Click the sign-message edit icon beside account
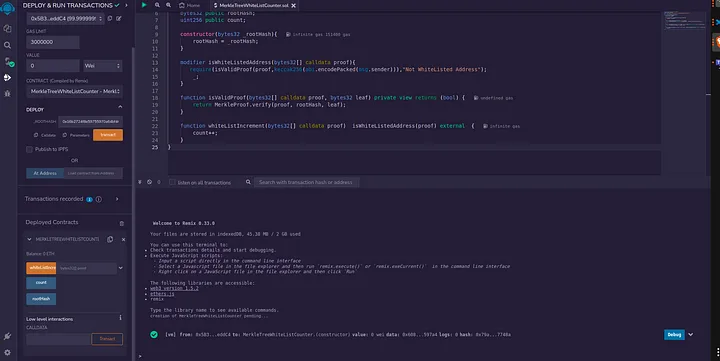 coord(118,18)
